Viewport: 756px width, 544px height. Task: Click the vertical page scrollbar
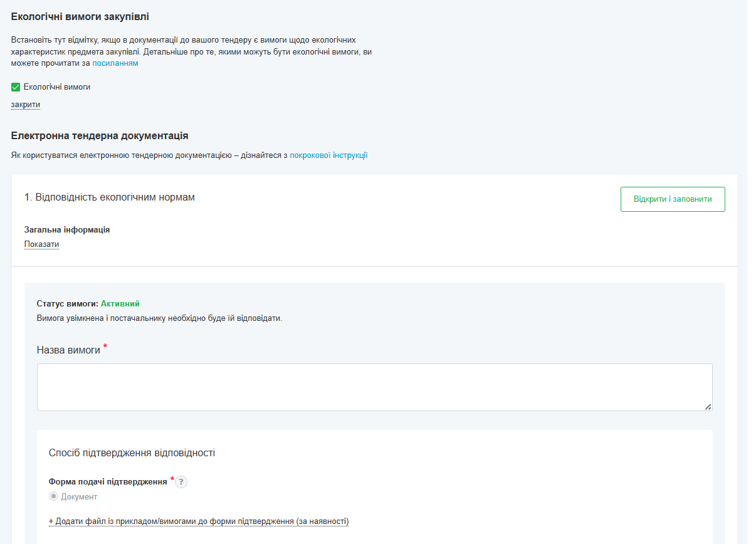tap(752, 272)
